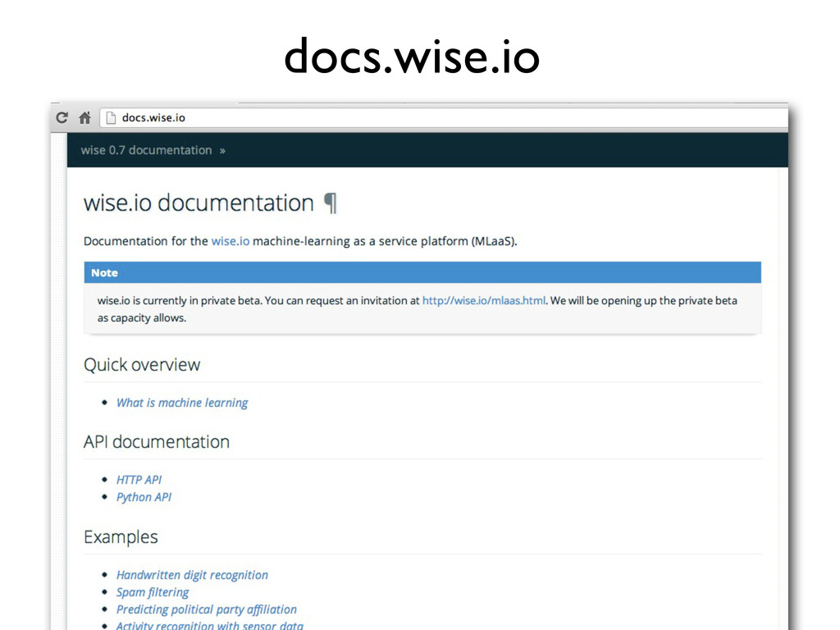Click the API documentation heading
The width and height of the screenshot is (840, 630).
click(x=157, y=442)
